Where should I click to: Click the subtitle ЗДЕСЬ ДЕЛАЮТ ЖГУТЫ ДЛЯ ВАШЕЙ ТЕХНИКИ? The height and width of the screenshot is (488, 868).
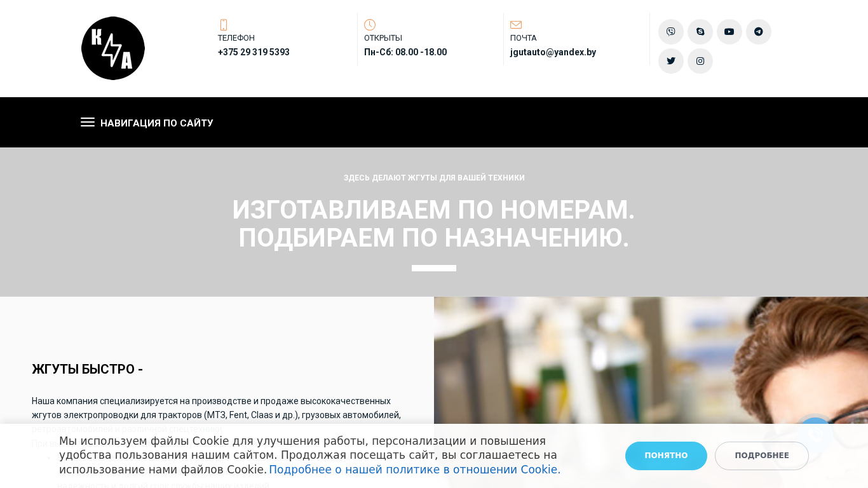[x=434, y=178]
